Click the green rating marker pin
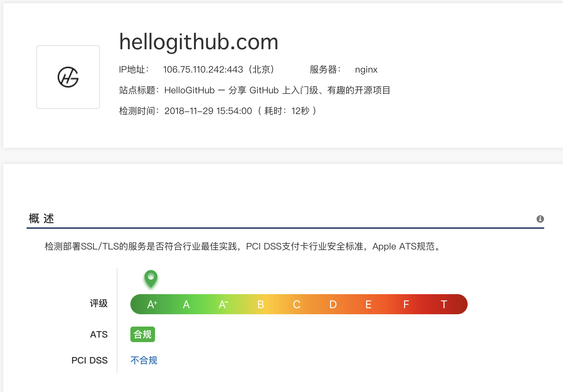Viewport: 563px width, 392px height. coord(151,279)
